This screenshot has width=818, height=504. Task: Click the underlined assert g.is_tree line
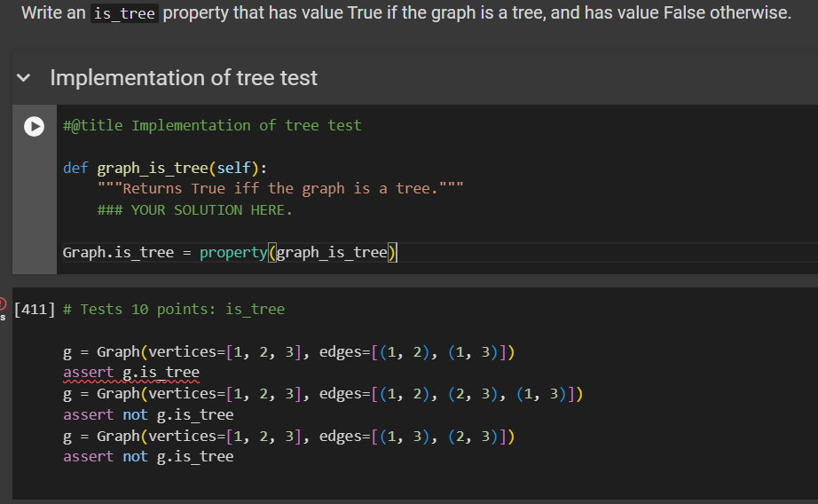tap(131, 372)
